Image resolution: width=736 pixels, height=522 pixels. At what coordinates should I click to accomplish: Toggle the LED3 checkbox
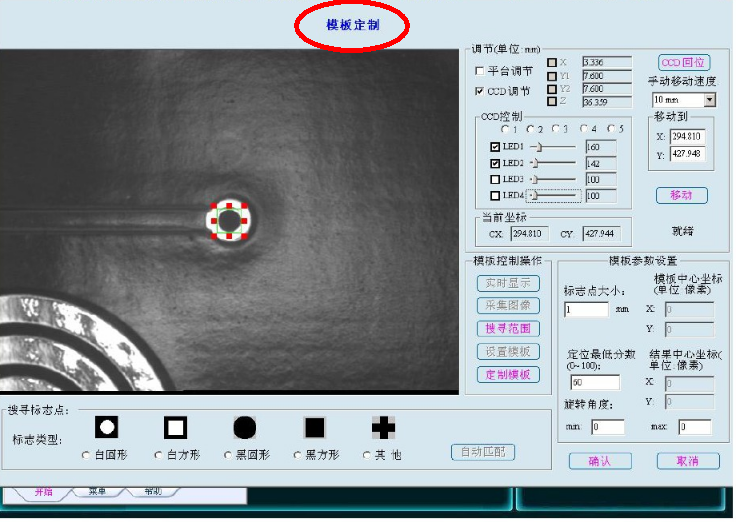[x=495, y=179]
